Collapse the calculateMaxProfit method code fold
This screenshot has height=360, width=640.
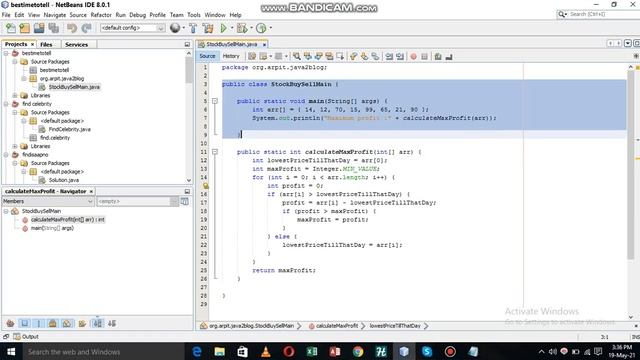point(215,152)
